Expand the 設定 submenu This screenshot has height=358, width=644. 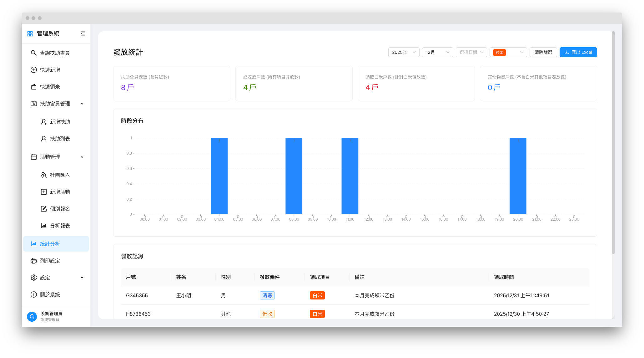(82, 278)
